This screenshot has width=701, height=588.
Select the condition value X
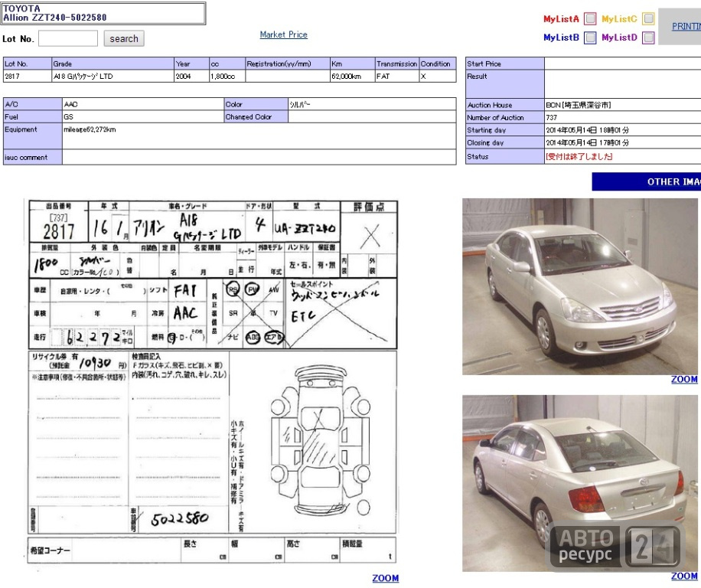click(x=438, y=77)
